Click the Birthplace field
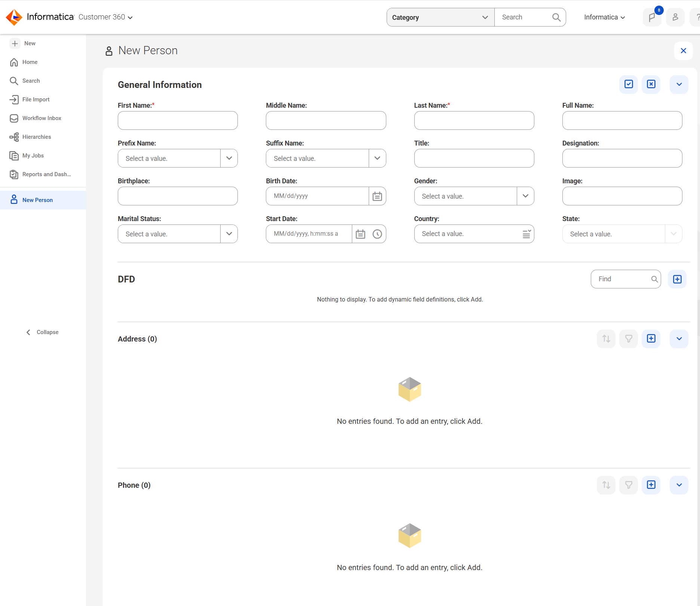Screen dimensions: 700x606 [x=178, y=196]
